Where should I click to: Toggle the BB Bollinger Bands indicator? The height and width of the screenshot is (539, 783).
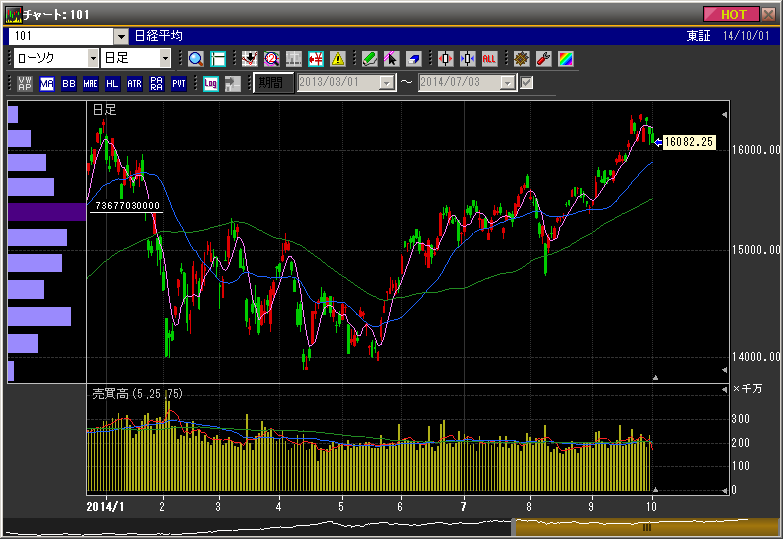(x=69, y=83)
